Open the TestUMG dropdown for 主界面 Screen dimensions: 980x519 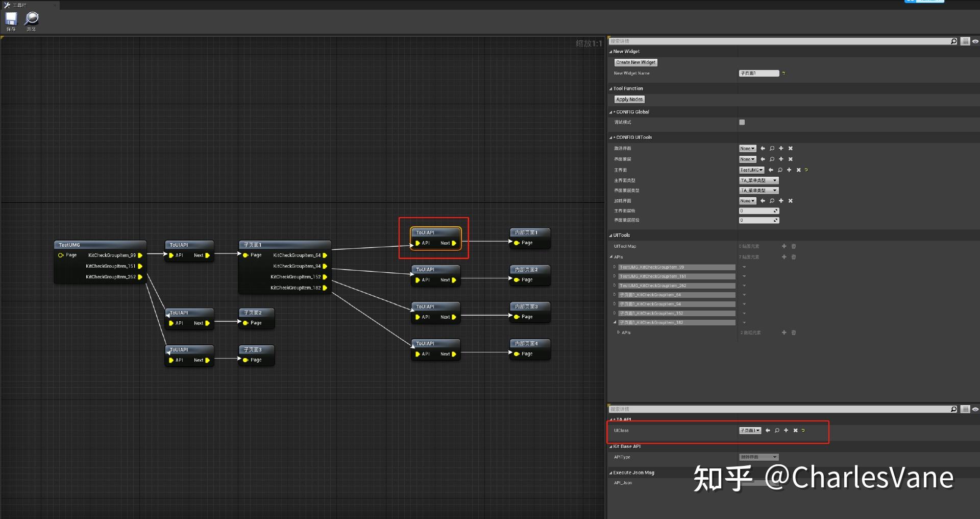pyautogui.click(x=751, y=170)
